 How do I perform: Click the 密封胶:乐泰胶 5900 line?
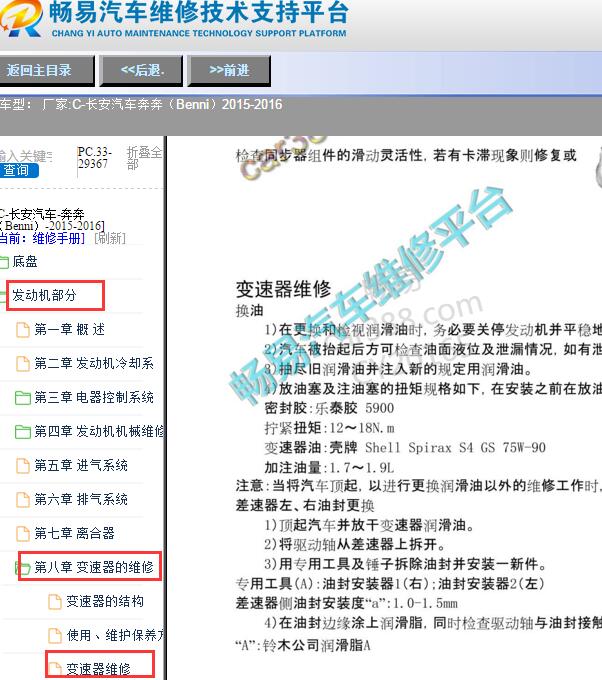tap(329, 408)
